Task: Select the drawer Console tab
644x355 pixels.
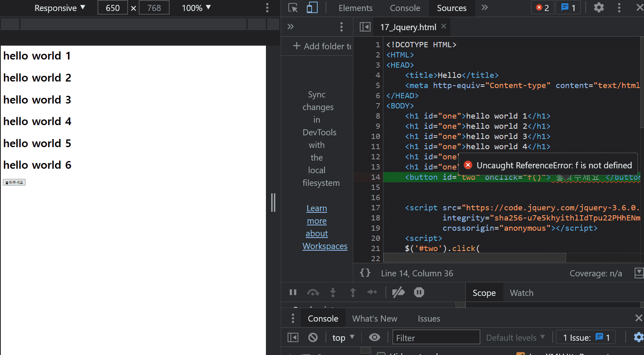Action: (323, 319)
